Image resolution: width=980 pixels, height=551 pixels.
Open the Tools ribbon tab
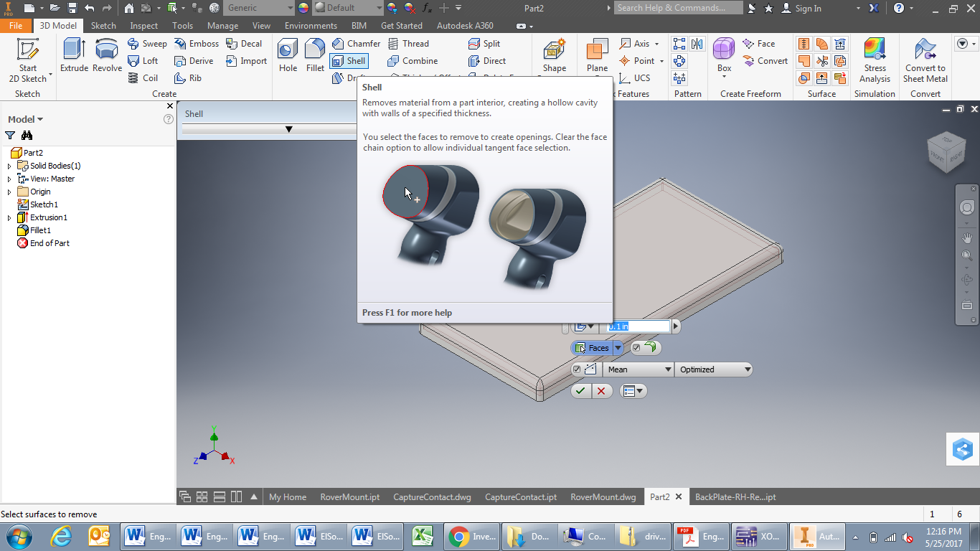tap(182, 25)
